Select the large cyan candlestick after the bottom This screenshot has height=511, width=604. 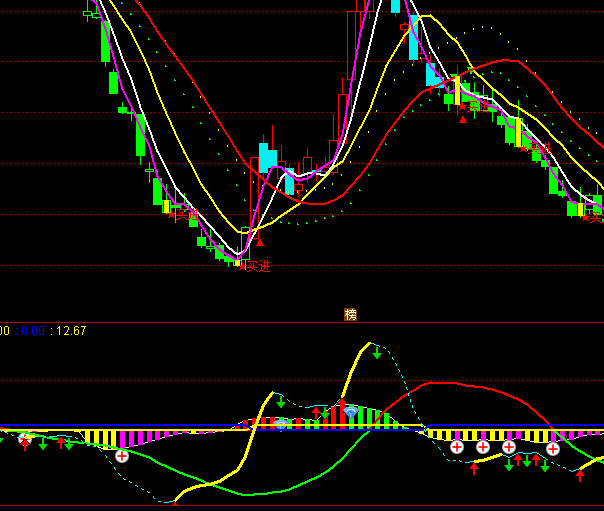pos(267,158)
